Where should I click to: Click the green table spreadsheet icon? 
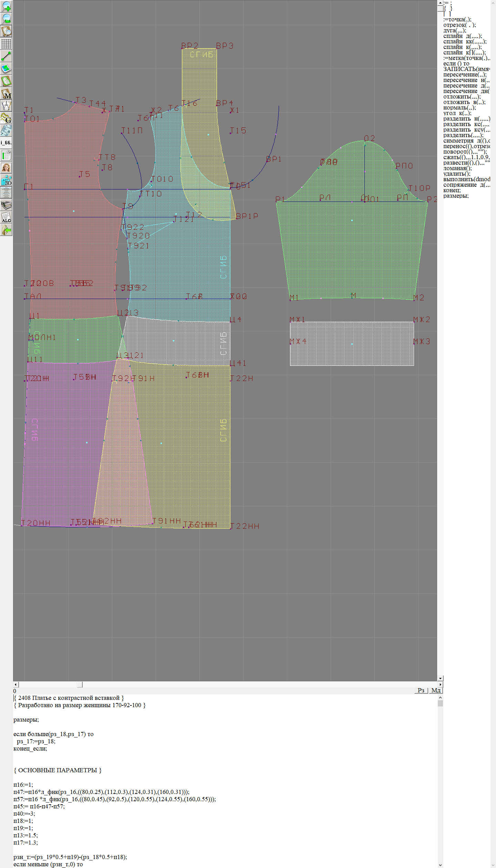click(x=6, y=155)
